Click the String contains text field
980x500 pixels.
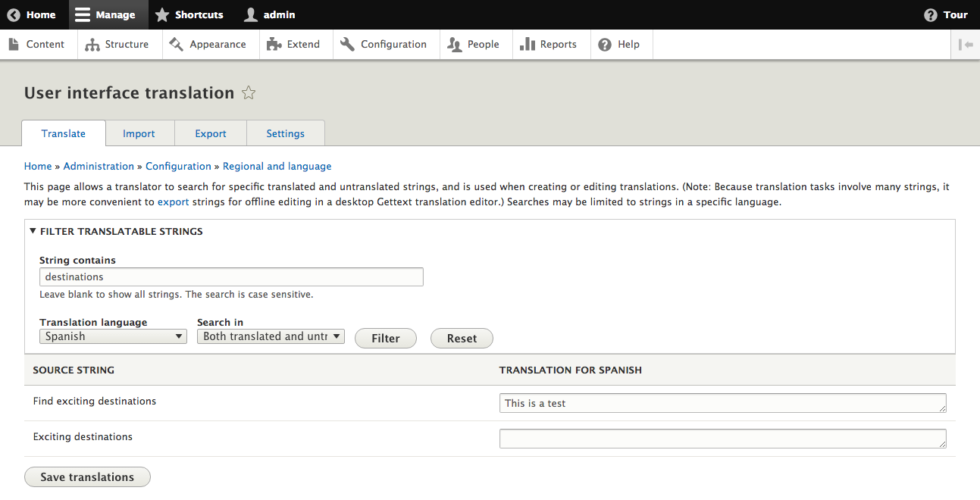pyautogui.click(x=231, y=277)
